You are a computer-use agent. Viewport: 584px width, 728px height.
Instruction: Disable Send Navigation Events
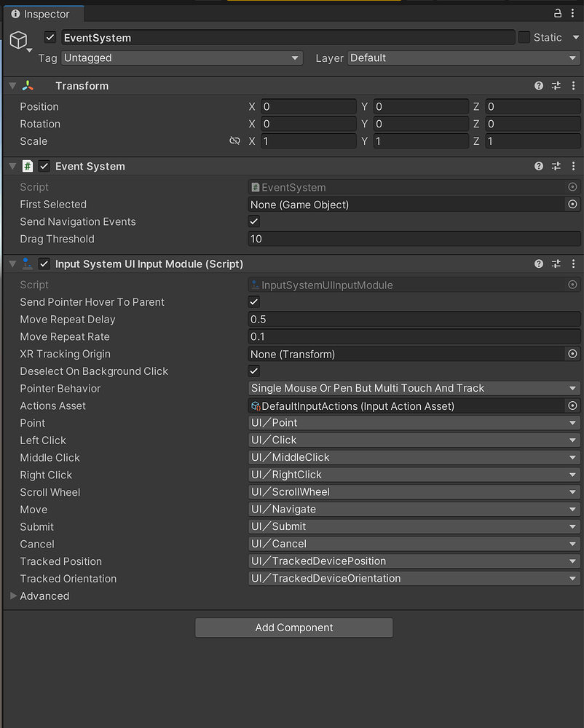253,221
